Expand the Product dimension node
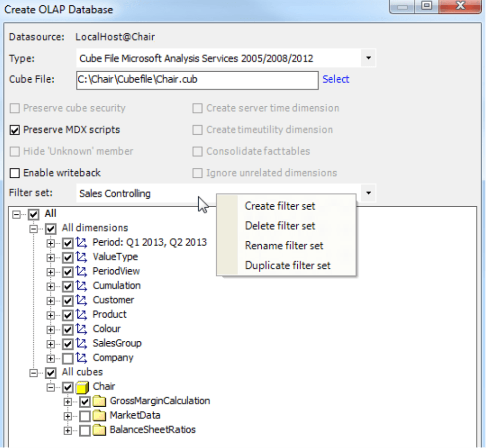 (51, 315)
